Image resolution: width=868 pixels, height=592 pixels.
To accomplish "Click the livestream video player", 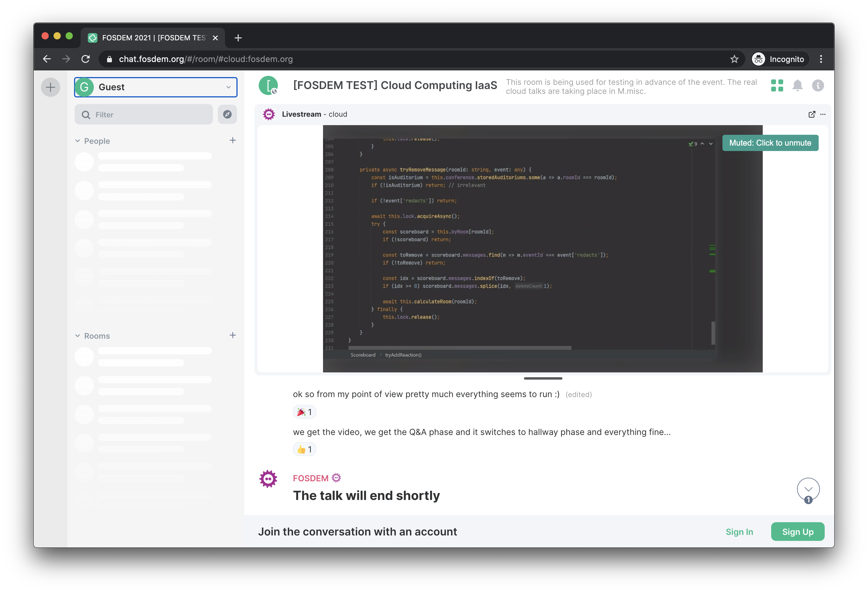I will 542,249.
